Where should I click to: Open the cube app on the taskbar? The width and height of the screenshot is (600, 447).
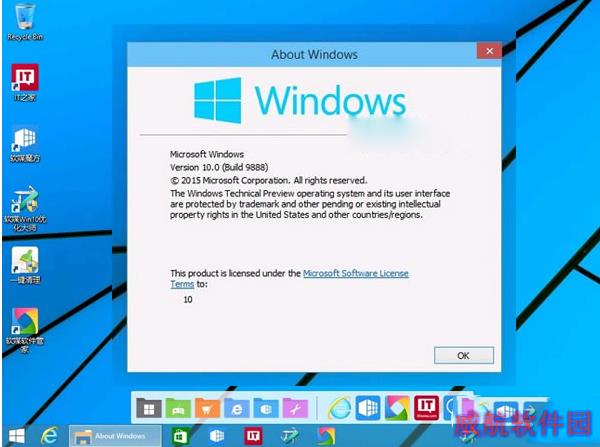(217, 436)
